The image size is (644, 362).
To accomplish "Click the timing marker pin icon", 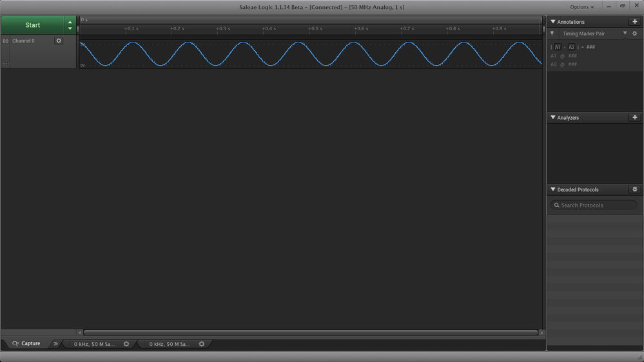I will [552, 33].
